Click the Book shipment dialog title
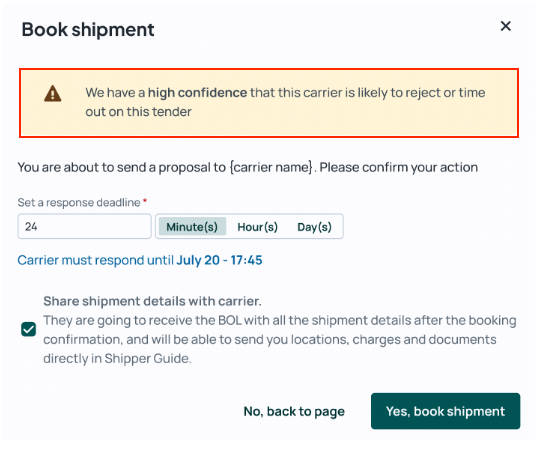The width and height of the screenshot is (541, 454). tap(88, 30)
